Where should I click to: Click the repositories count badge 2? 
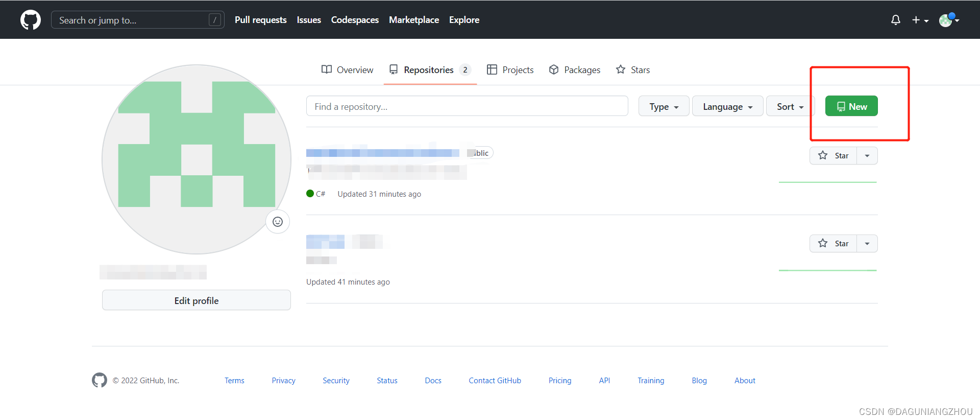(465, 70)
